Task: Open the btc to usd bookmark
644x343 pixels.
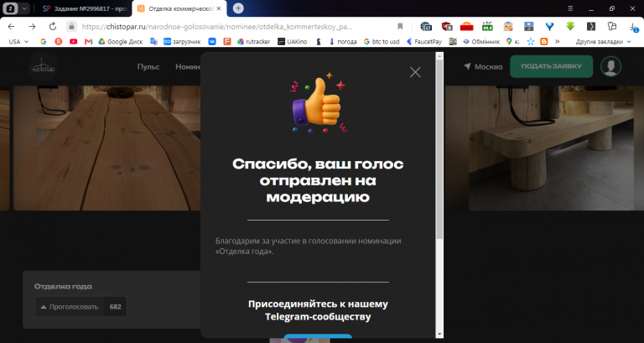Action: pyautogui.click(x=382, y=41)
